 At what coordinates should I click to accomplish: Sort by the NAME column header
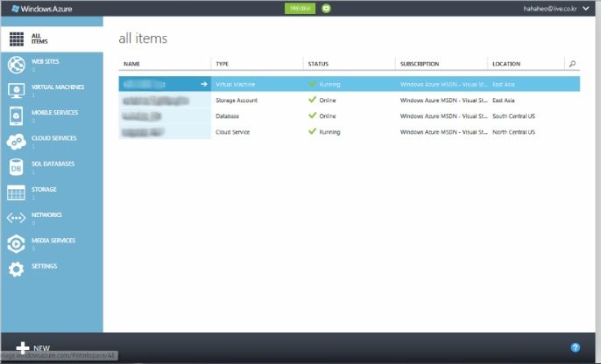point(131,64)
